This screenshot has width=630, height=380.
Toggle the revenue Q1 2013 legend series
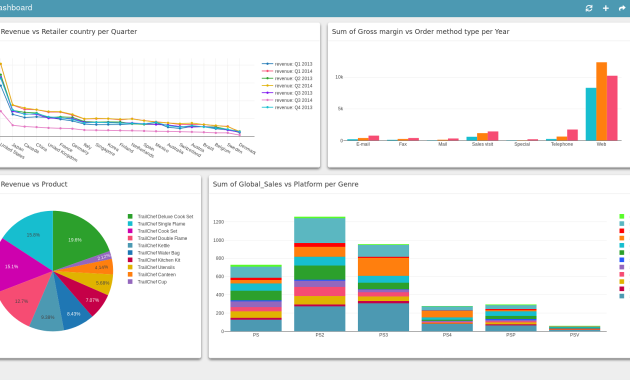pyautogui.click(x=287, y=64)
